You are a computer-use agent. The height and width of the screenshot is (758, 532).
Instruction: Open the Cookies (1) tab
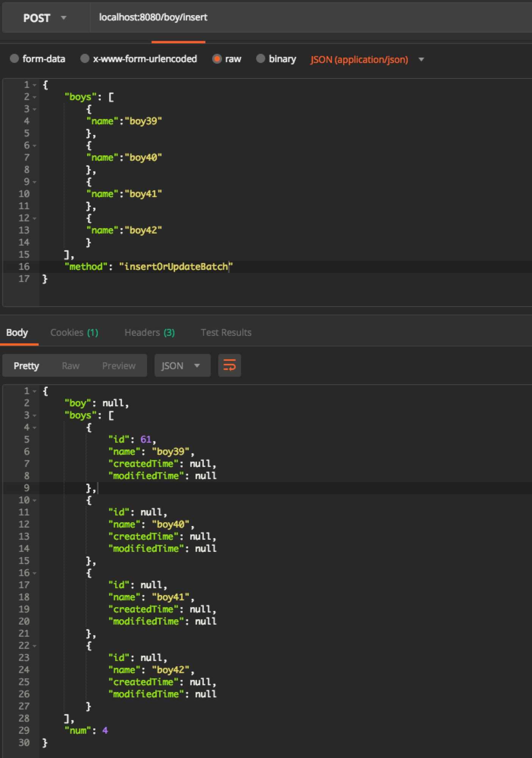pos(74,332)
